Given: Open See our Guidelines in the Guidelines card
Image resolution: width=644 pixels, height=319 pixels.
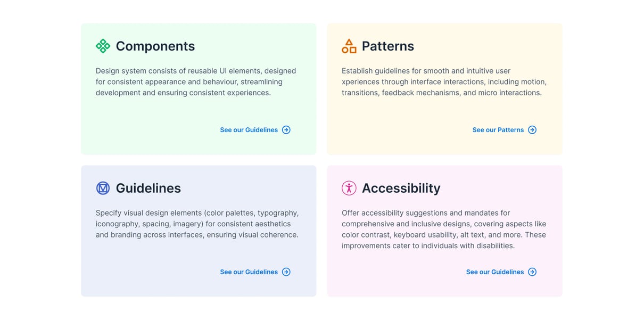Looking at the screenshot, I should point(249,272).
